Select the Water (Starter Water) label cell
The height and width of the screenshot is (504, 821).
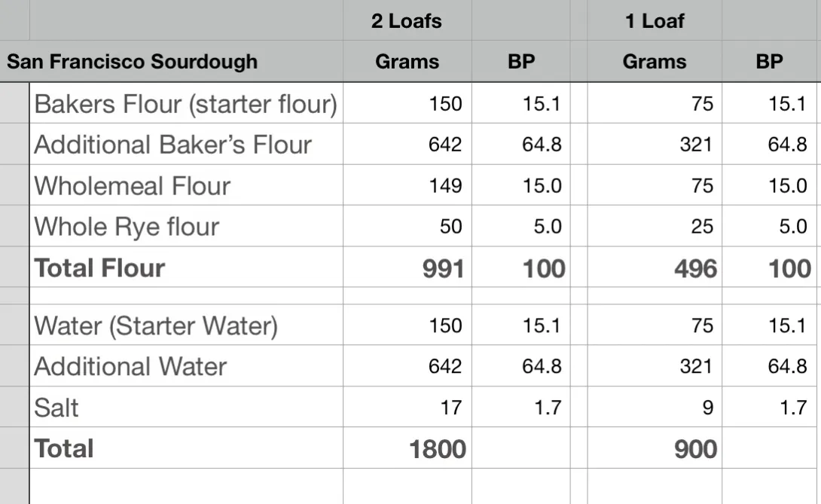(156, 325)
